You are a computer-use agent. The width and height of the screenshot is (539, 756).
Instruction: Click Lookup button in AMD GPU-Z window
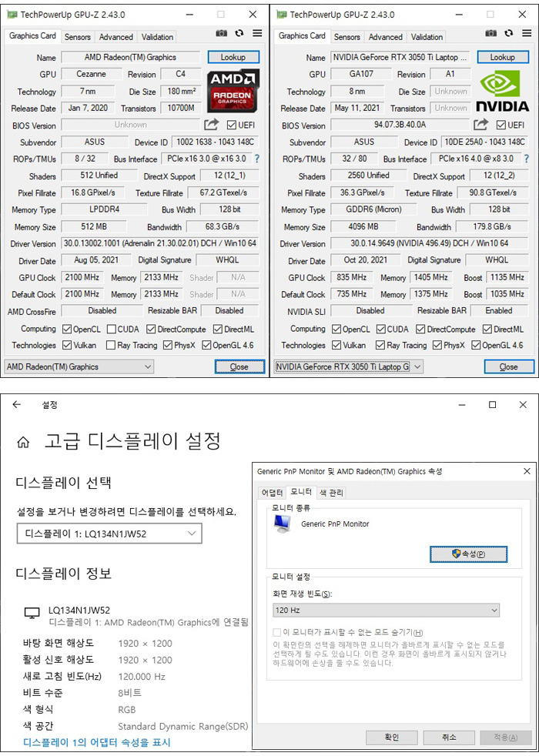[x=233, y=57]
